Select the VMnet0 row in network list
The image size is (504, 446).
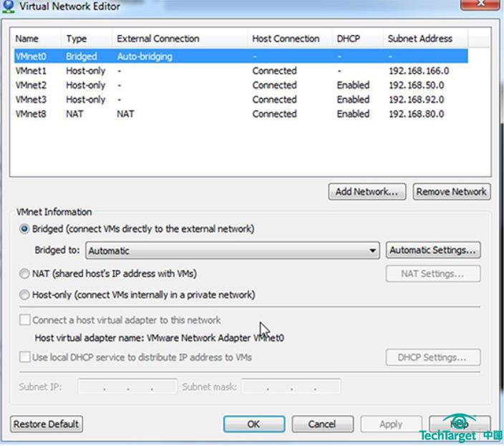(x=241, y=57)
